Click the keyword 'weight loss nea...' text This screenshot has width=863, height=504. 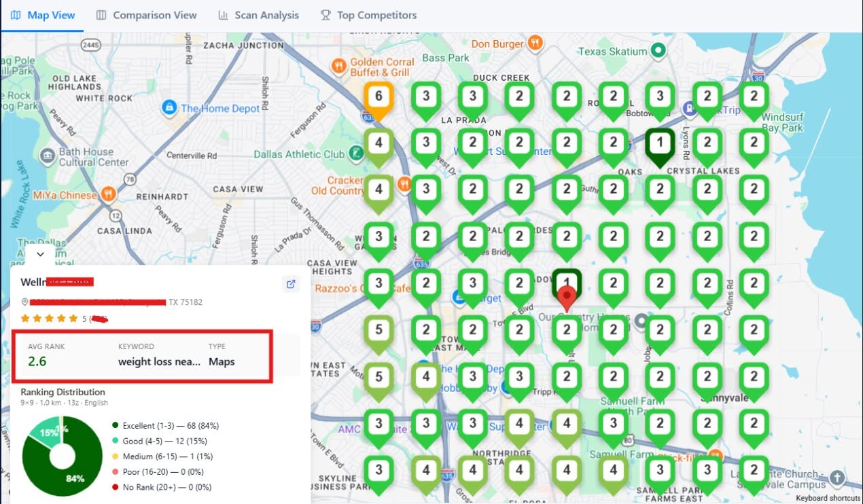pos(159,362)
